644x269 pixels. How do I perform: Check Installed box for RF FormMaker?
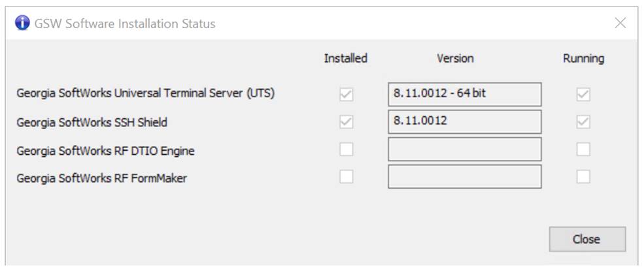click(x=347, y=177)
